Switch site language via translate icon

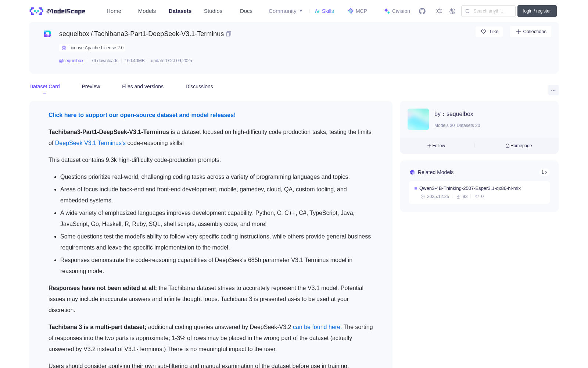tap(452, 11)
